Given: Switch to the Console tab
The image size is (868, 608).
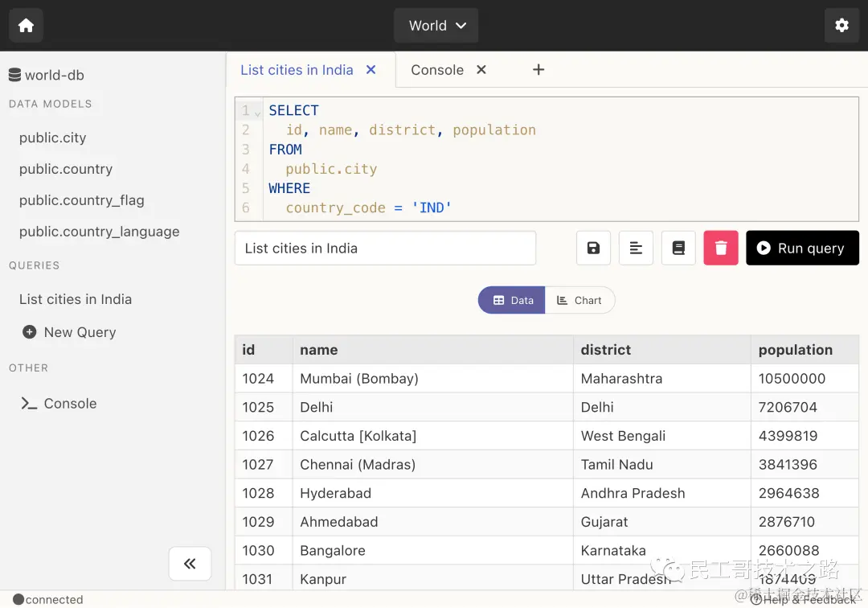Looking at the screenshot, I should pyautogui.click(x=437, y=70).
